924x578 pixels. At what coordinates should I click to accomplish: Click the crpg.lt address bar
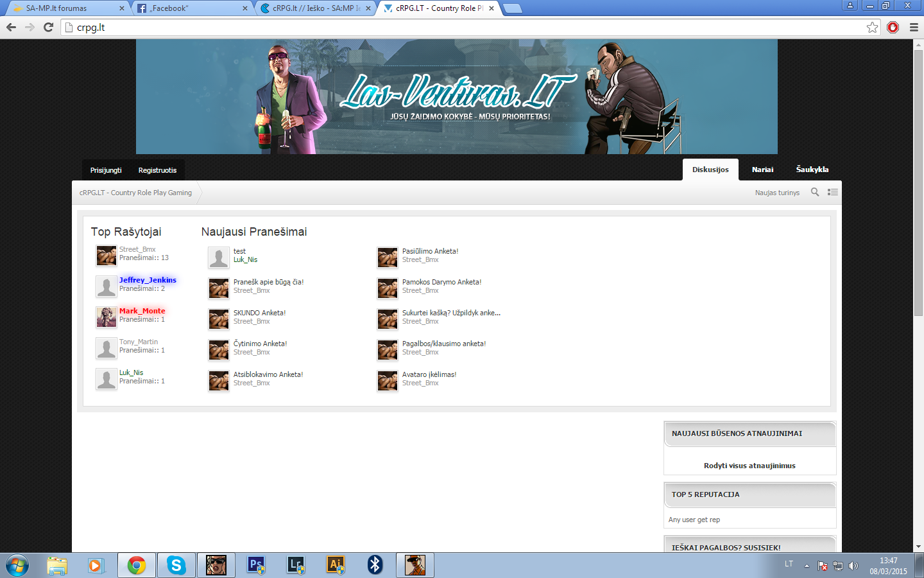(462, 27)
